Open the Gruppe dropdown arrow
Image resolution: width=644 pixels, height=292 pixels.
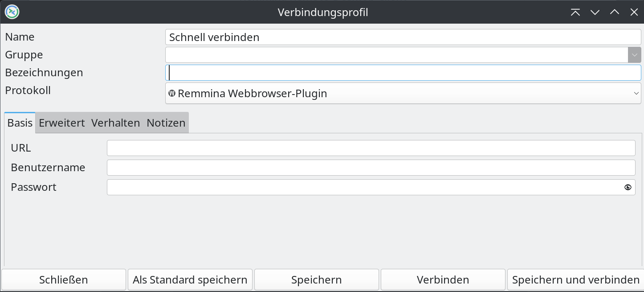(634, 55)
